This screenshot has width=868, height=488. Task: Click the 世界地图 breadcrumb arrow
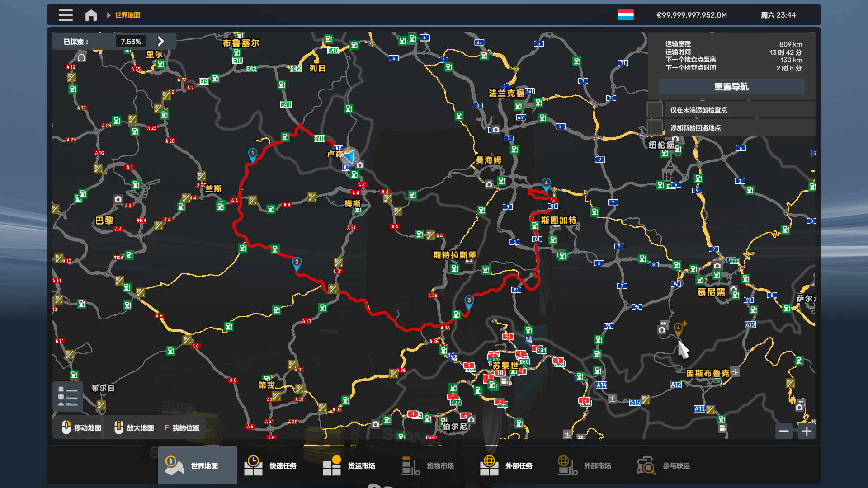click(108, 15)
